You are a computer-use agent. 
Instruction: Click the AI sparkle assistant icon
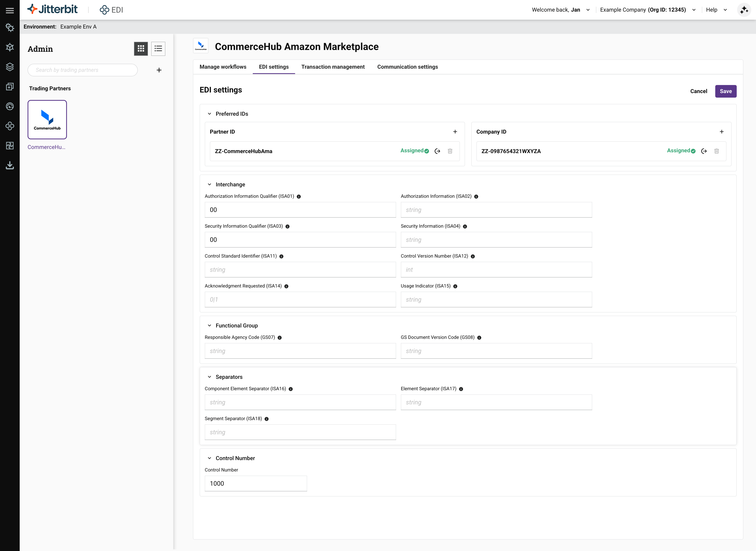(744, 10)
